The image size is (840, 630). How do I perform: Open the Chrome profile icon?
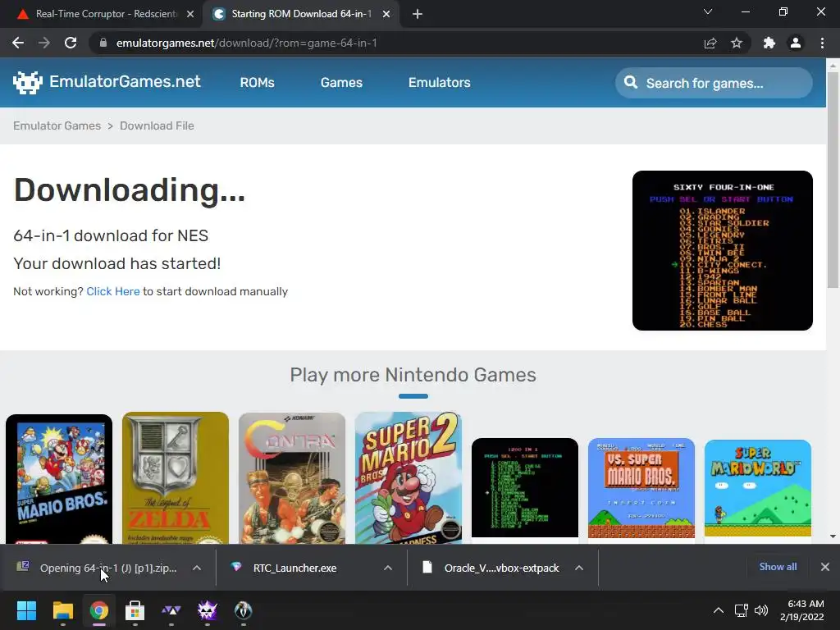click(796, 43)
